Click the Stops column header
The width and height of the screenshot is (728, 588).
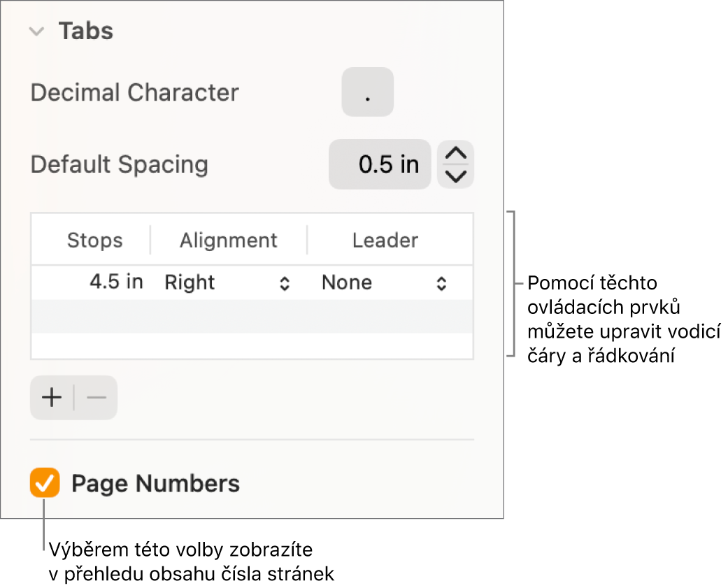click(x=94, y=241)
